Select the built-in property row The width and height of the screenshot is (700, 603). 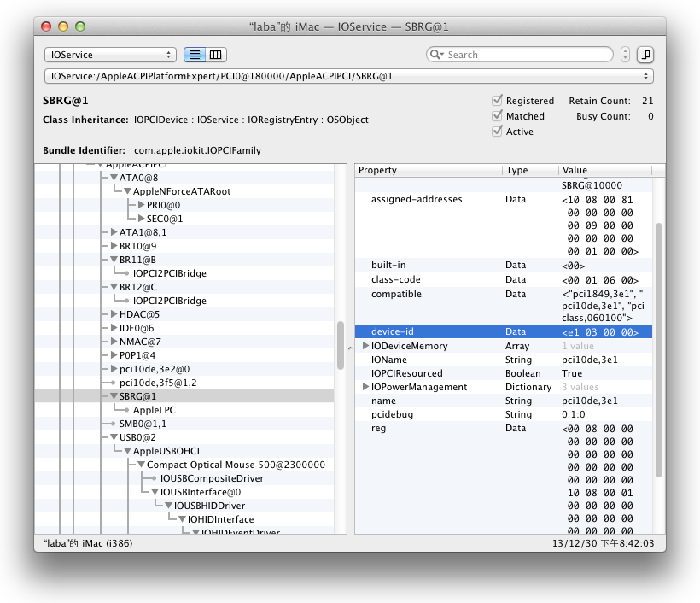[x=504, y=265]
